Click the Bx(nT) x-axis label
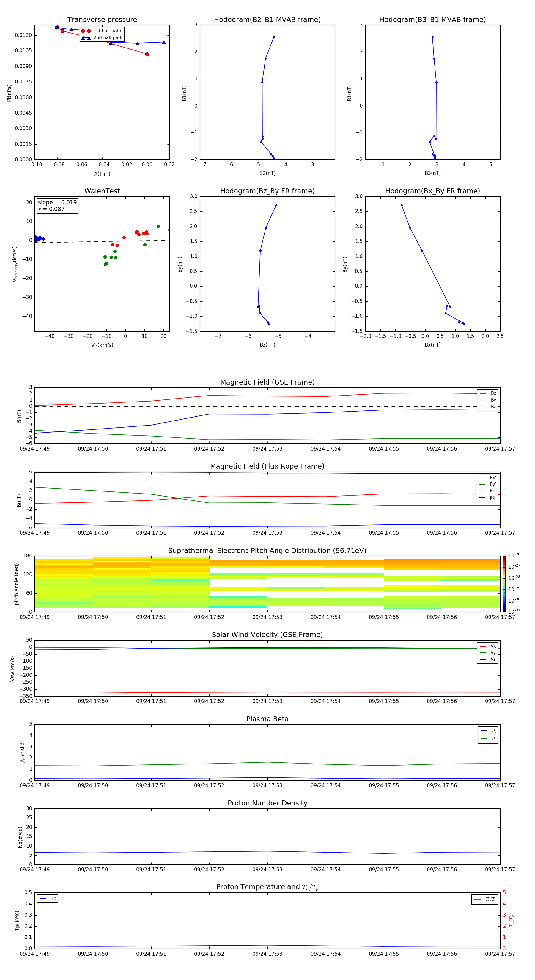 point(432,345)
